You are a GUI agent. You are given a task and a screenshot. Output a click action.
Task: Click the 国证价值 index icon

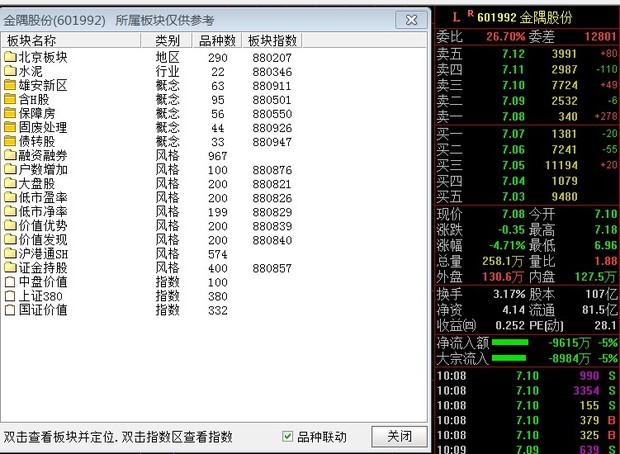(x=11, y=310)
